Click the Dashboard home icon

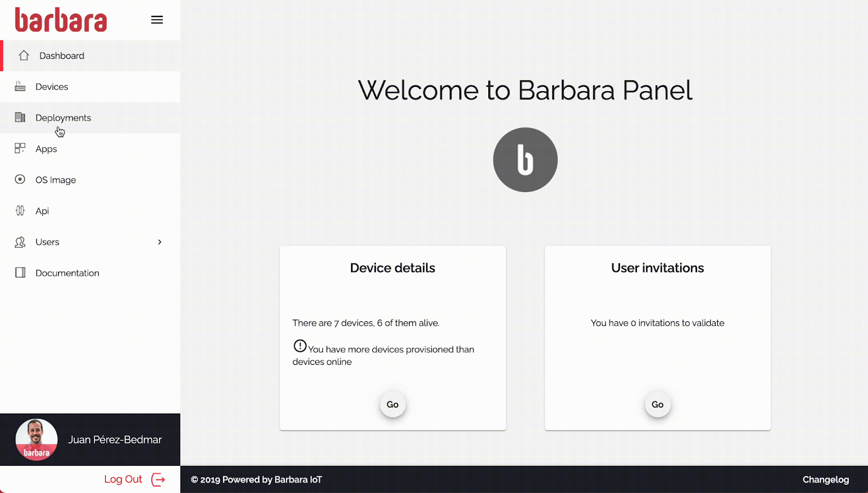[24, 55]
